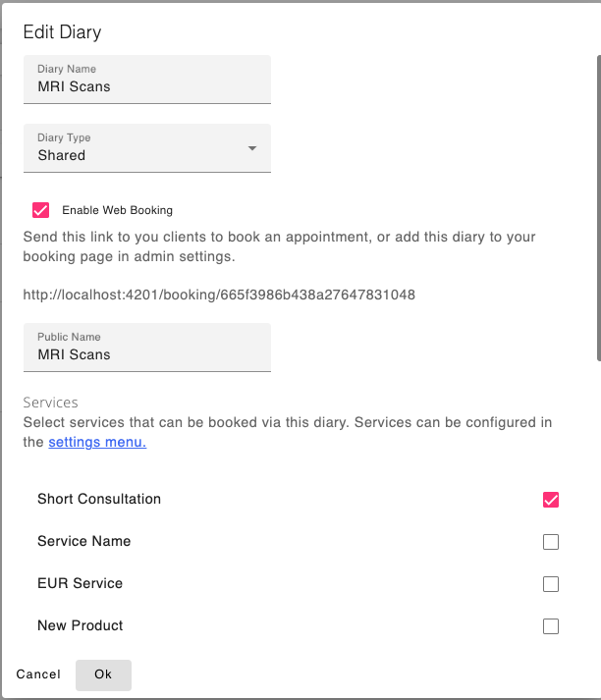Click the 'Short Consultation' service label

pyautogui.click(x=99, y=499)
